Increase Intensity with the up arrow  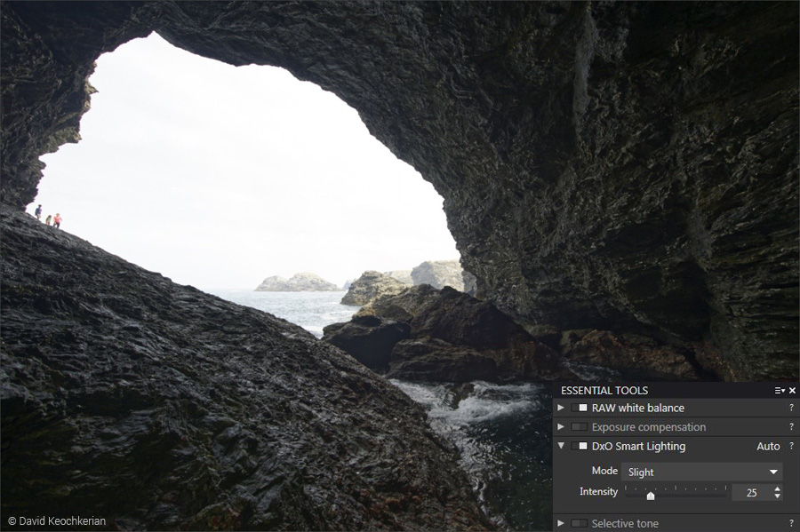click(777, 488)
